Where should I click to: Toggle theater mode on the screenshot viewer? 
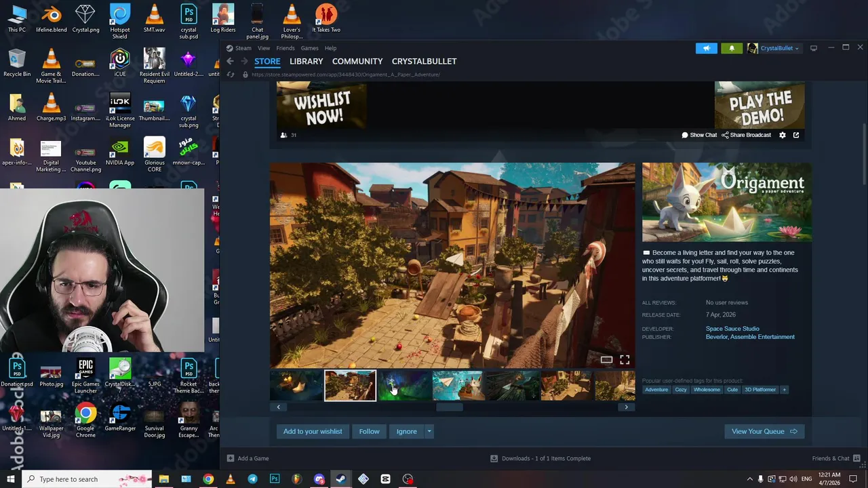pyautogui.click(x=606, y=360)
